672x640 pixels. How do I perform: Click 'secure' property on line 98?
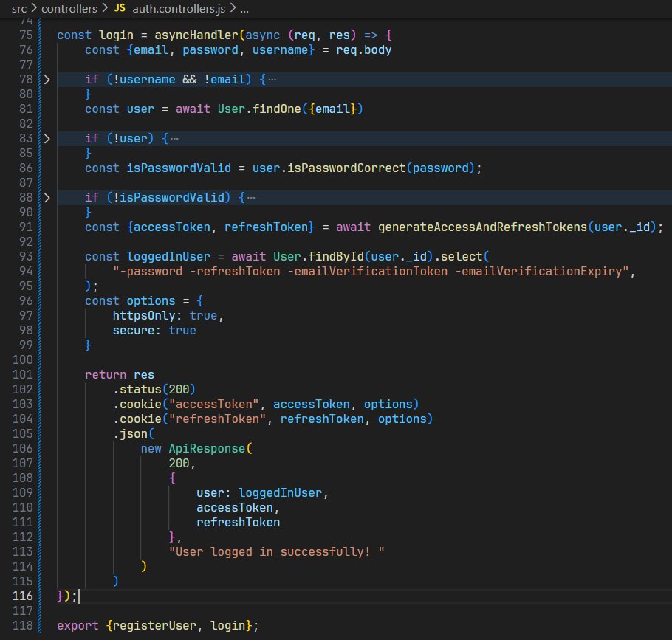click(x=134, y=331)
